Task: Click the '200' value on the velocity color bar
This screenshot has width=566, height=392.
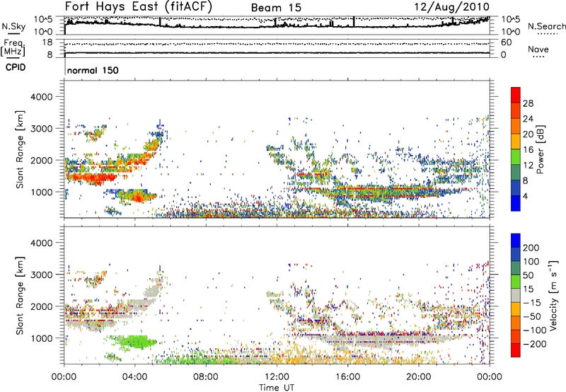Action: click(x=531, y=248)
